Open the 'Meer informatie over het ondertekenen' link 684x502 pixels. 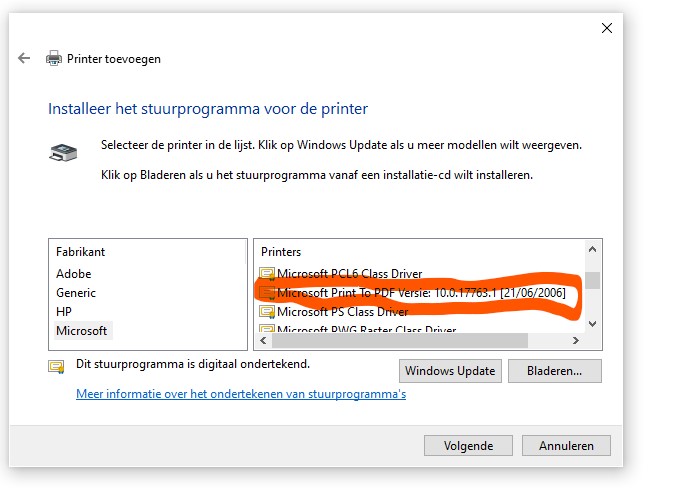click(x=241, y=394)
